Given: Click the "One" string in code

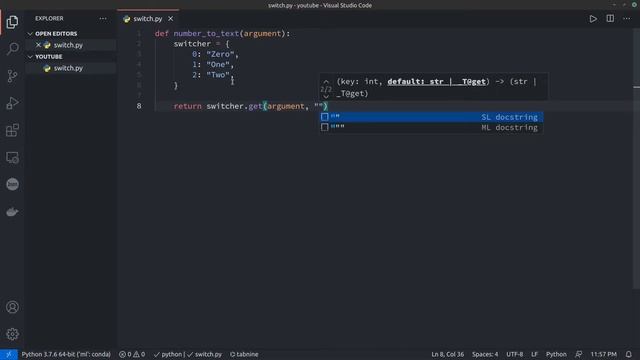Looking at the screenshot, I should (218, 64).
